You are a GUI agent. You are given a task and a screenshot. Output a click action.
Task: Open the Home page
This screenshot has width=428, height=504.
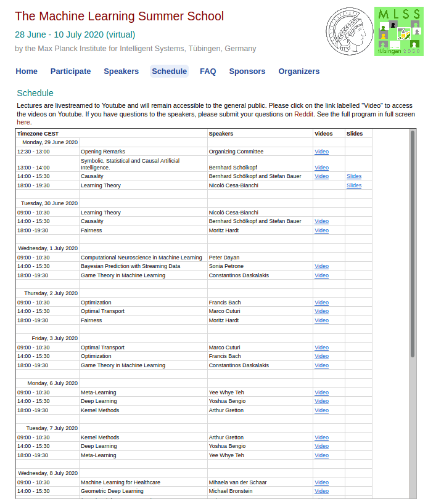[x=27, y=71]
